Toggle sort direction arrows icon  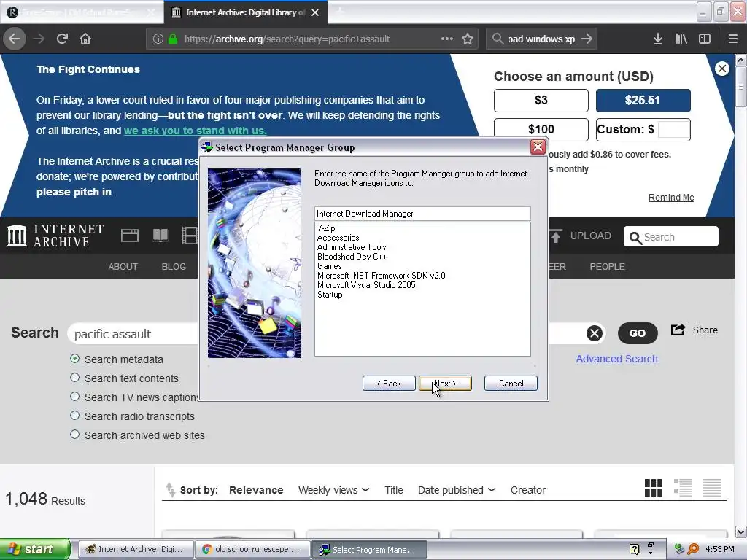[x=170, y=489]
